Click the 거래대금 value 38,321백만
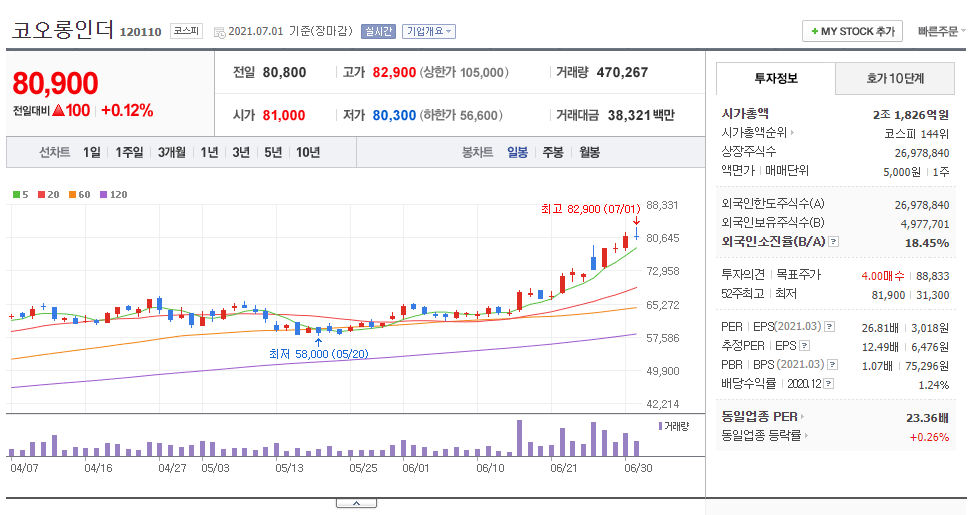The height and width of the screenshot is (515, 973). (641, 115)
